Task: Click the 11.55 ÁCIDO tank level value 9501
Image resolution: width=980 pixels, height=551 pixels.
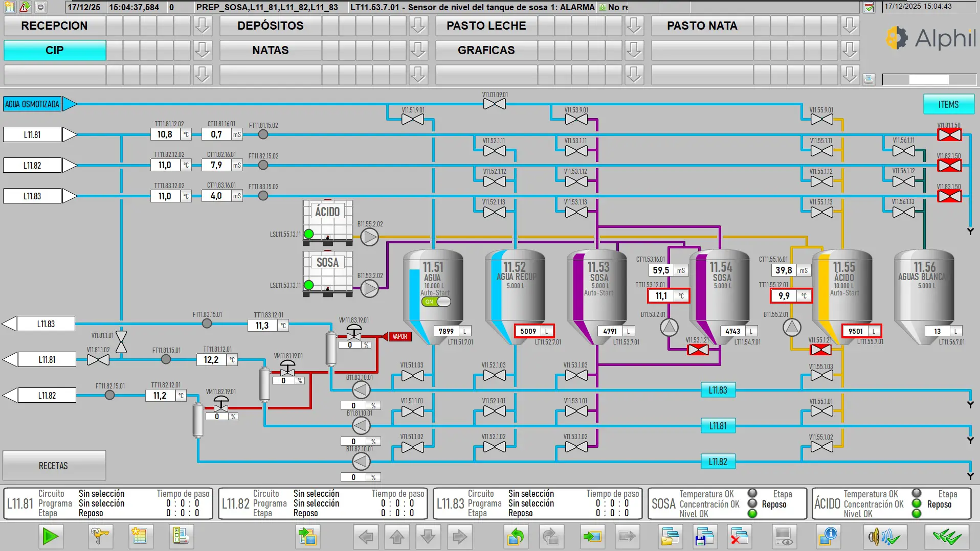Action: click(x=856, y=331)
